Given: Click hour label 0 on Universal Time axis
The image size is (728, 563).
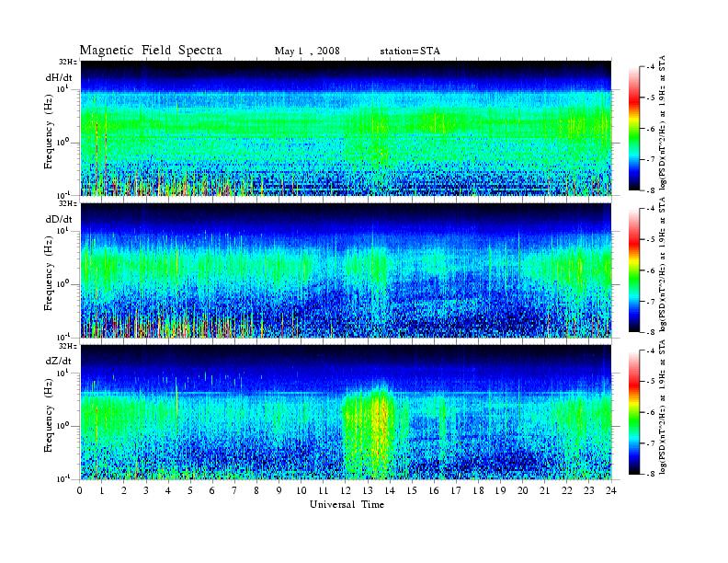Looking at the screenshot, I should point(80,490).
